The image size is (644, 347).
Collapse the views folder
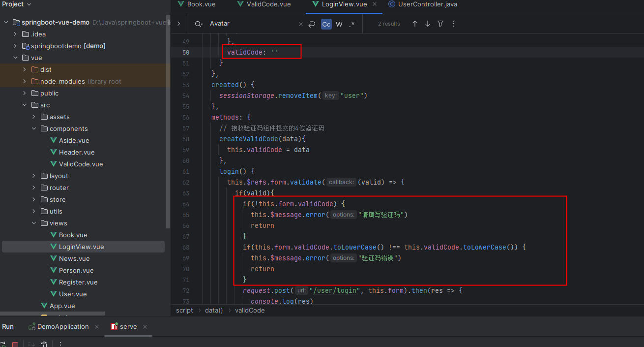click(34, 223)
